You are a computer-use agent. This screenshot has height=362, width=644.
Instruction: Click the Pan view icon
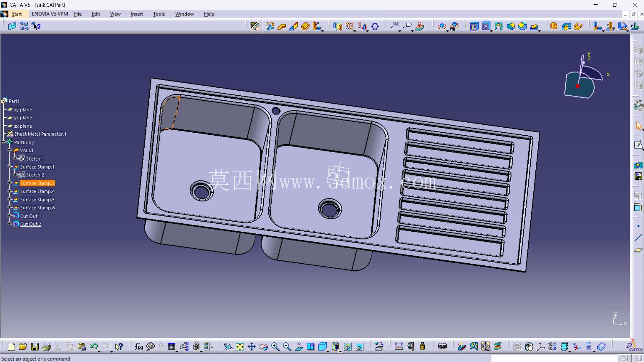[x=252, y=347]
